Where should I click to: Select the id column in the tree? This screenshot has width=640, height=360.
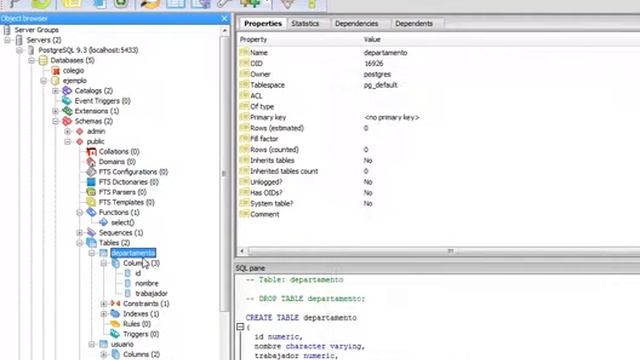click(138, 273)
